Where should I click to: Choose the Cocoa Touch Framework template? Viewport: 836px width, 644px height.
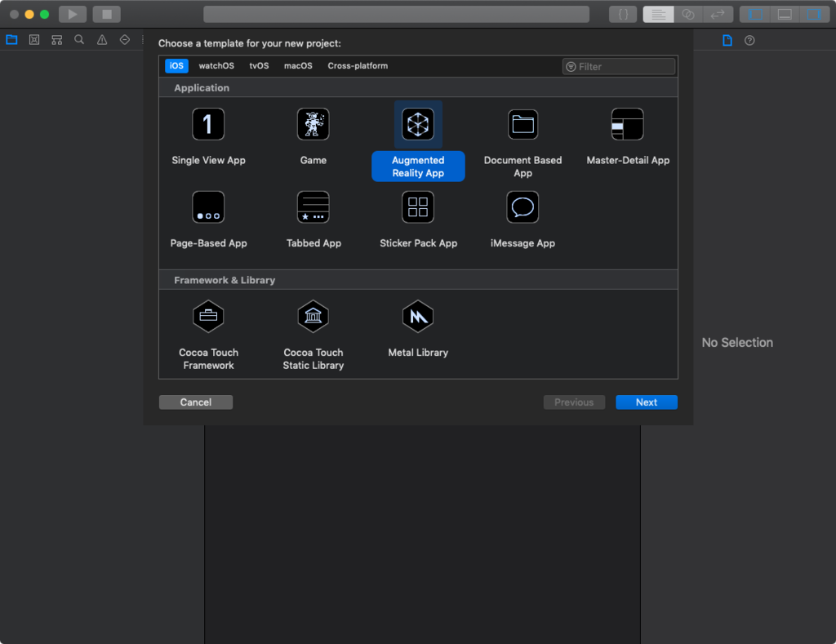[208, 335]
